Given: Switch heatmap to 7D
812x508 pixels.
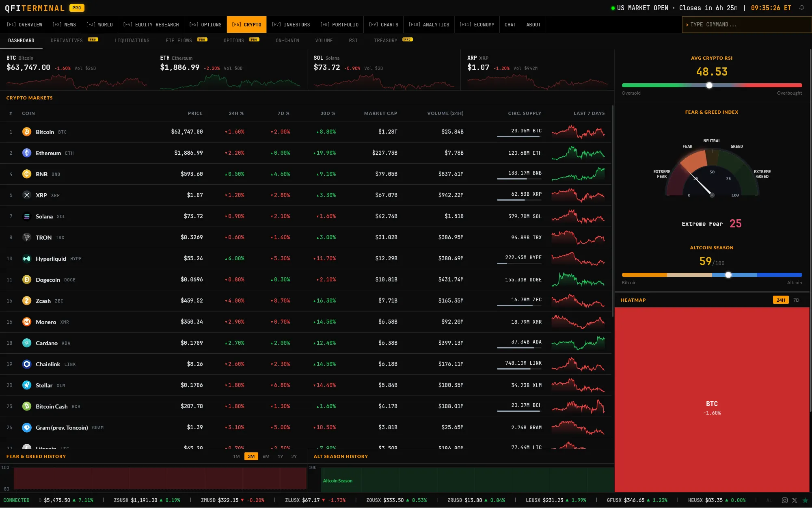Looking at the screenshot, I should 796,300.
